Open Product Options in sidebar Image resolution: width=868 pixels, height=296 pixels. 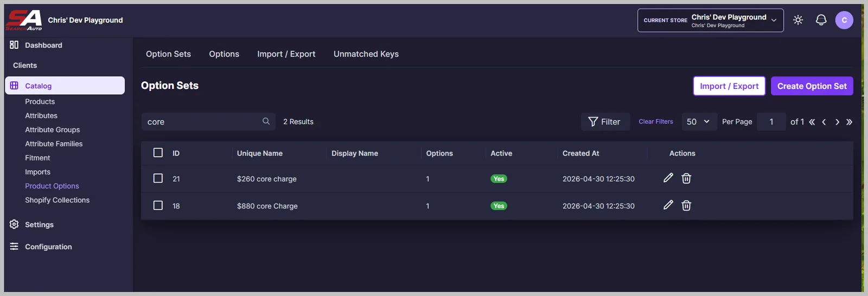pyautogui.click(x=52, y=186)
